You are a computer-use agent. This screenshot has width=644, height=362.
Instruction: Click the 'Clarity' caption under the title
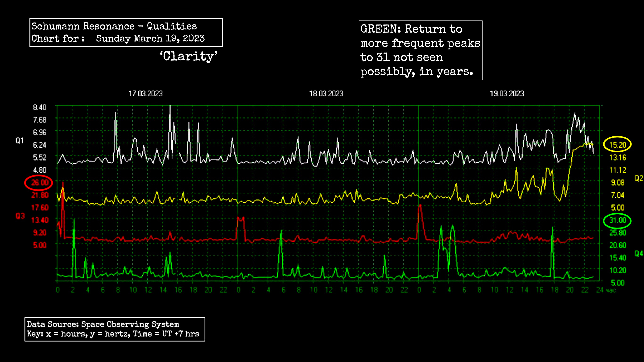189,56
